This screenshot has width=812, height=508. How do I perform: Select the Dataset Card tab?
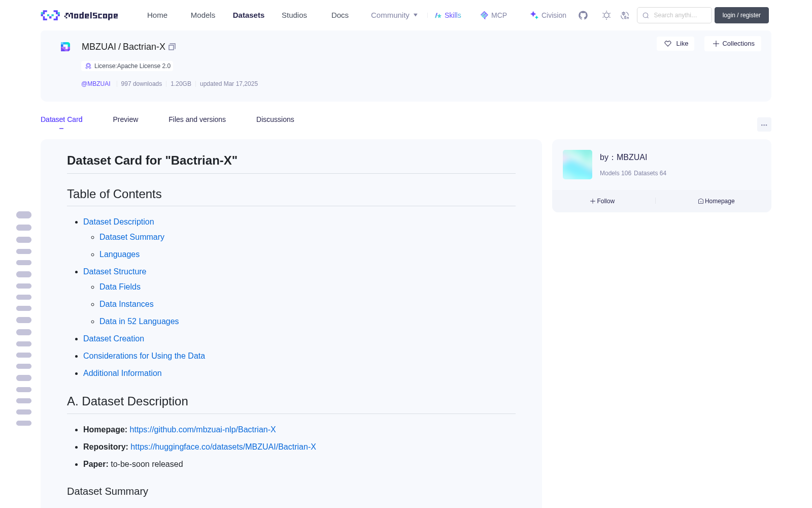click(x=61, y=119)
